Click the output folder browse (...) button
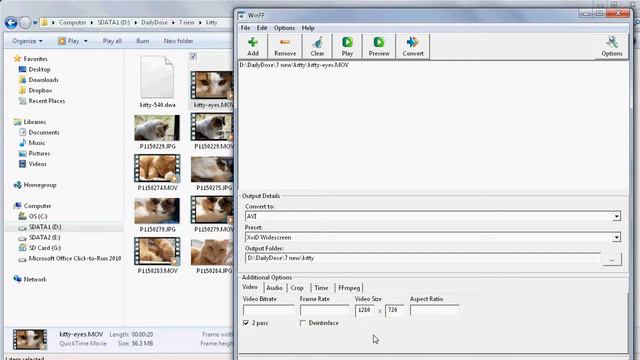 tap(611, 259)
